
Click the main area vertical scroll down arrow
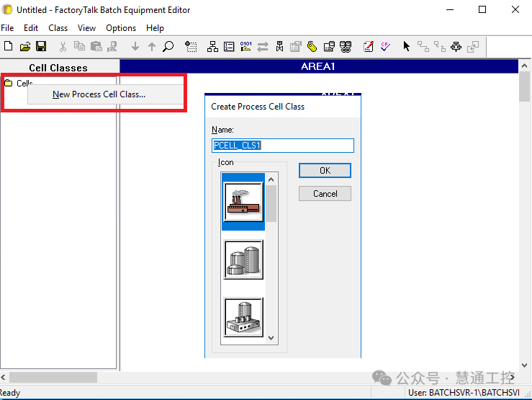pos(524,365)
